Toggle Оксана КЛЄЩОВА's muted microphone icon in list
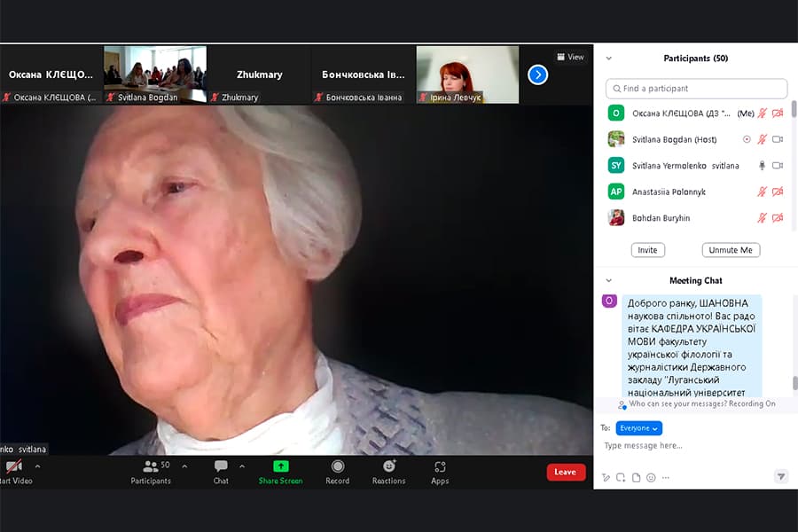Image resolution: width=798 pixels, height=532 pixels. pyautogui.click(x=762, y=113)
